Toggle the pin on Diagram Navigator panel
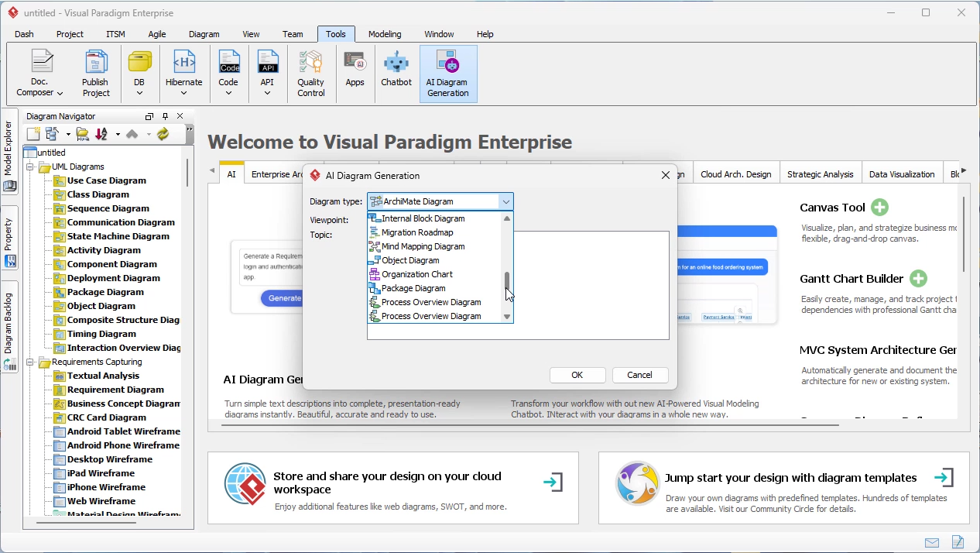The width and height of the screenshot is (980, 553). pyautogui.click(x=165, y=116)
